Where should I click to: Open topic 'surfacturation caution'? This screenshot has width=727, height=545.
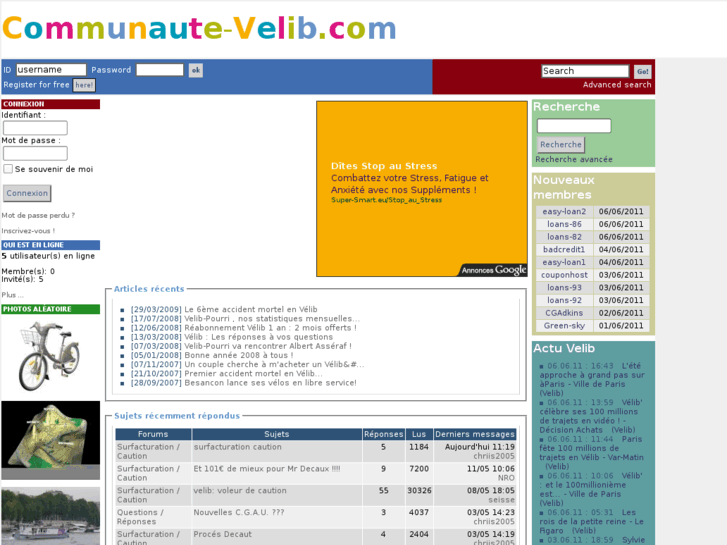[237, 447]
